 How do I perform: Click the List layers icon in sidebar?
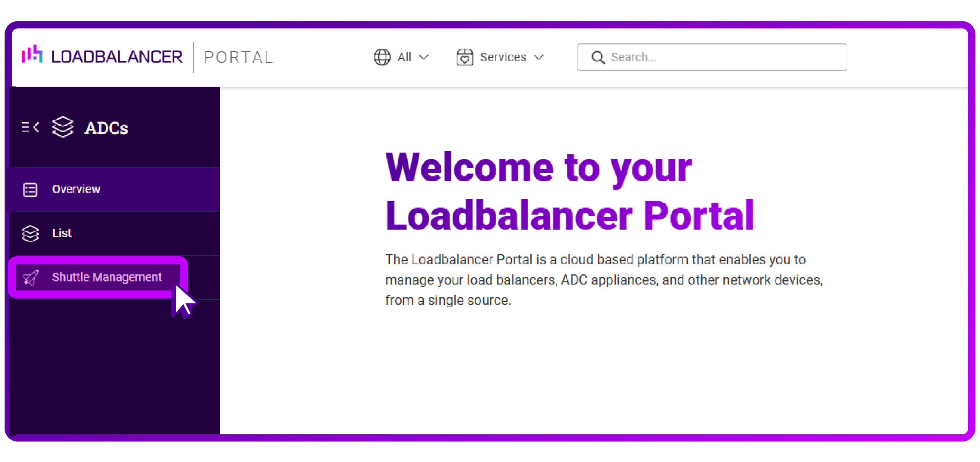(x=30, y=233)
